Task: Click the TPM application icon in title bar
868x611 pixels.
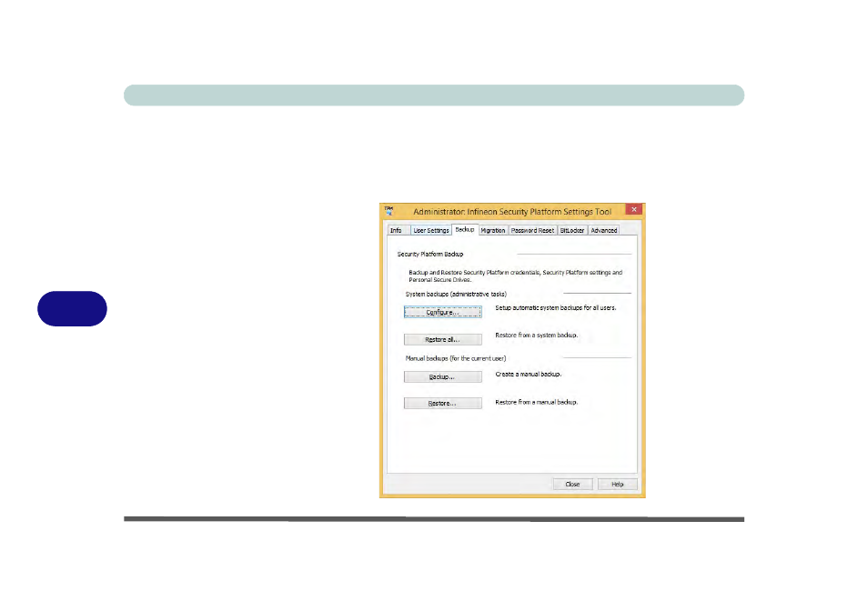Action: click(x=389, y=211)
